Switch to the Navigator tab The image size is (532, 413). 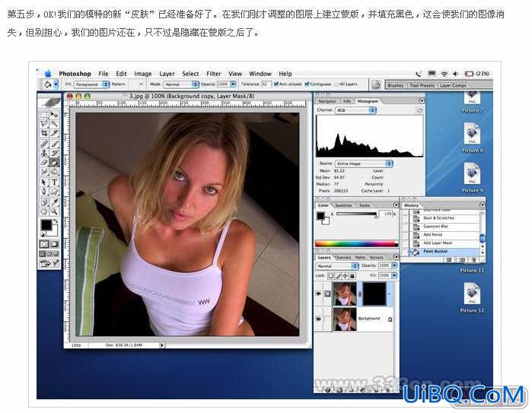click(327, 101)
